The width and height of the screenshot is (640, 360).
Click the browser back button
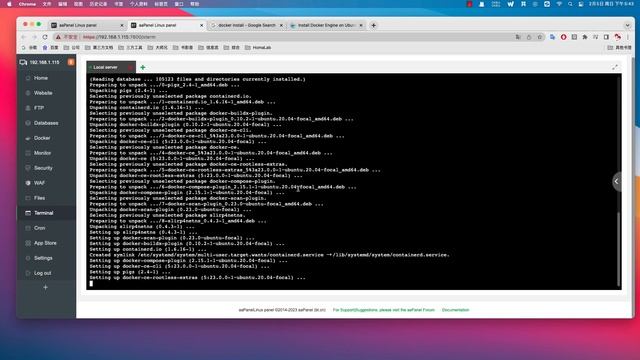[24, 37]
